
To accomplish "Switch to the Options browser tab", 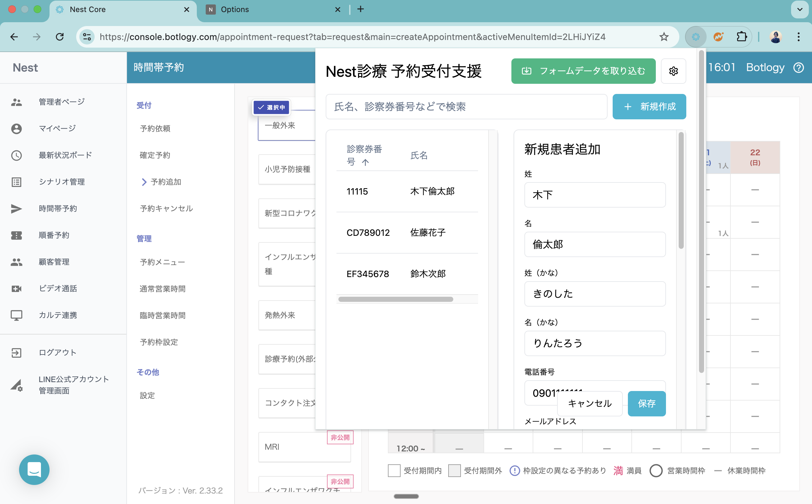I will (234, 9).
